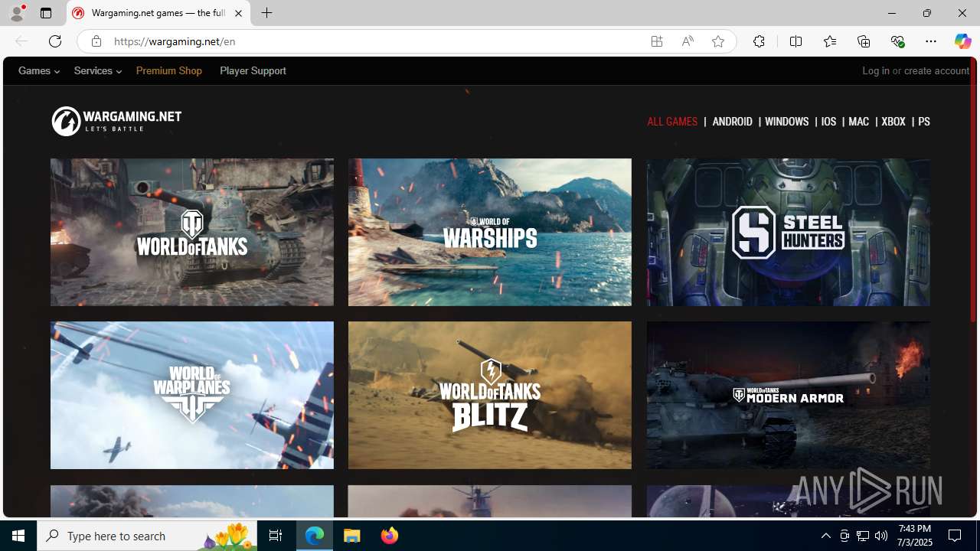
Task: Click the taskbar search box
Action: point(148,536)
